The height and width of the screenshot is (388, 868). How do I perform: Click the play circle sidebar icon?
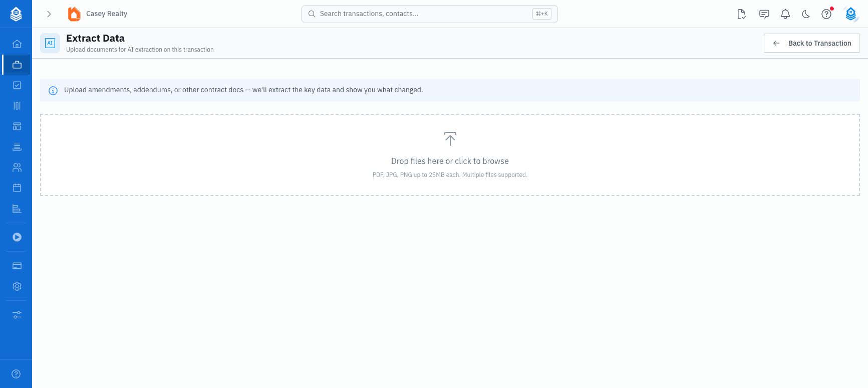coord(17,237)
